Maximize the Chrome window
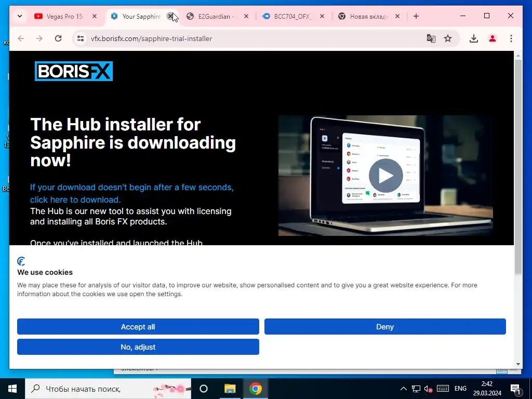The width and height of the screenshot is (532, 399). tap(486, 16)
